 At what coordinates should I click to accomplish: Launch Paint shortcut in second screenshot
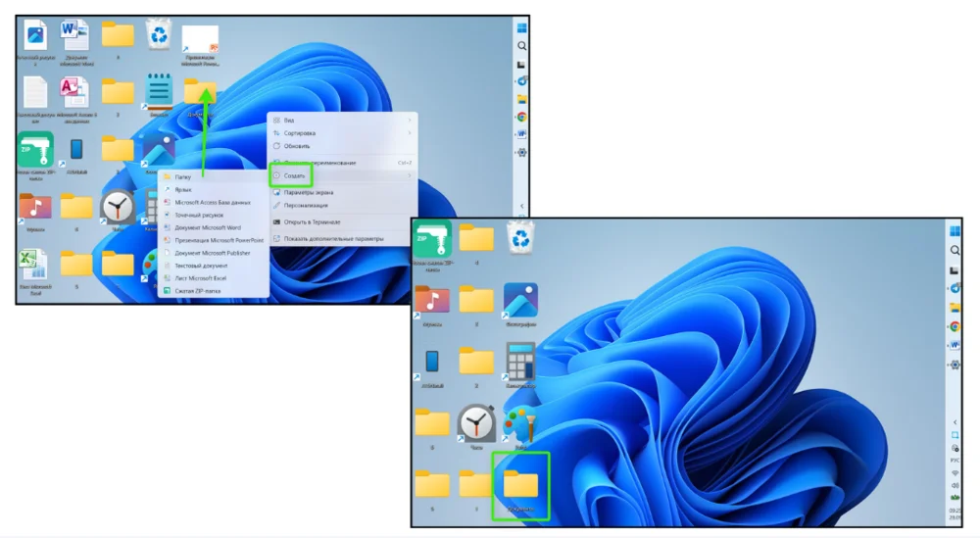coord(520,423)
